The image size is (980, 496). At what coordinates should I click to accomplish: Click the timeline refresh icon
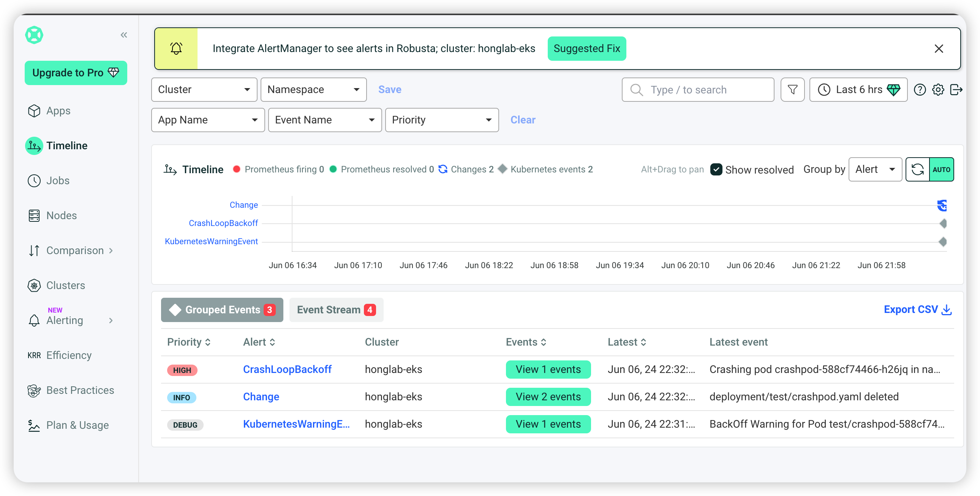pos(917,170)
